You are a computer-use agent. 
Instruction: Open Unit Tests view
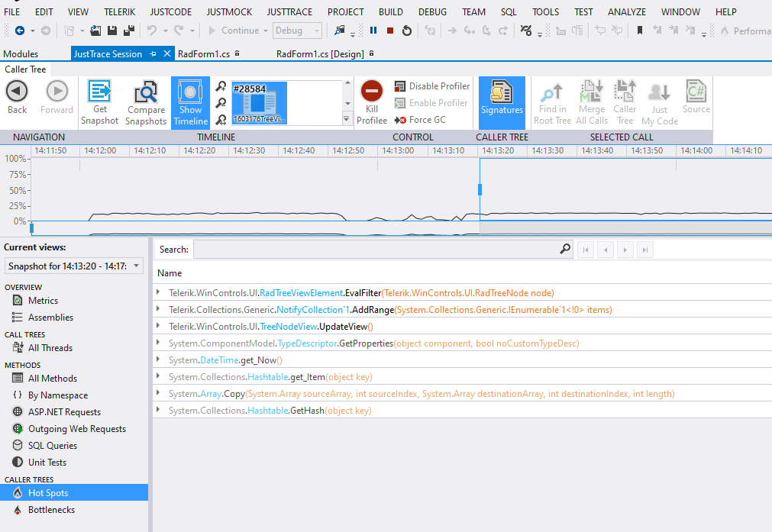click(x=47, y=462)
